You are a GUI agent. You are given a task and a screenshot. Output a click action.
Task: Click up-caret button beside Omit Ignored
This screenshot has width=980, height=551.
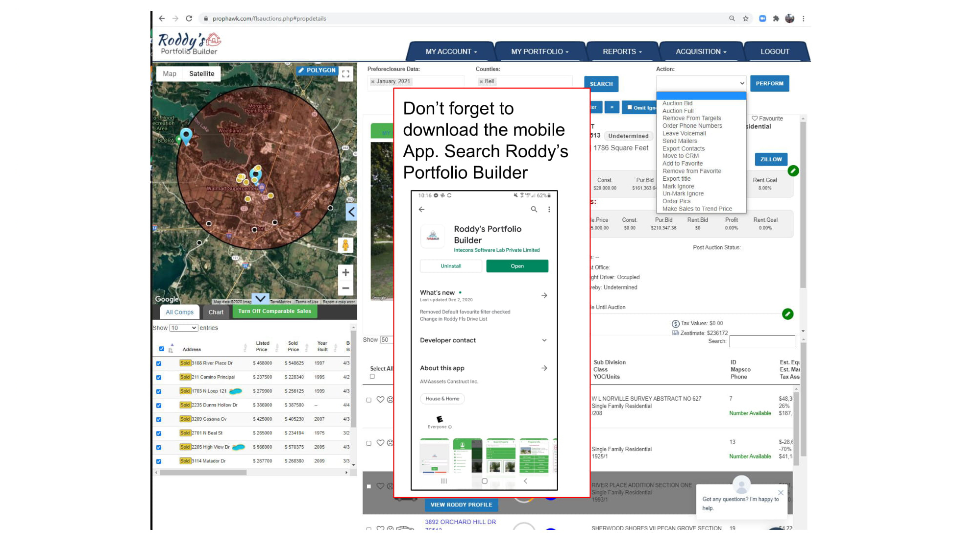click(x=612, y=107)
